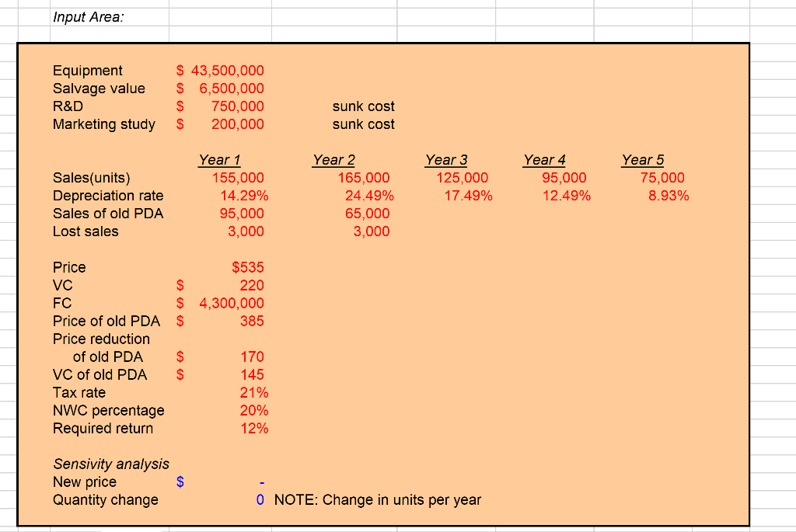Select the Year 1 column header
This screenshot has width=796, height=532.
219,160
